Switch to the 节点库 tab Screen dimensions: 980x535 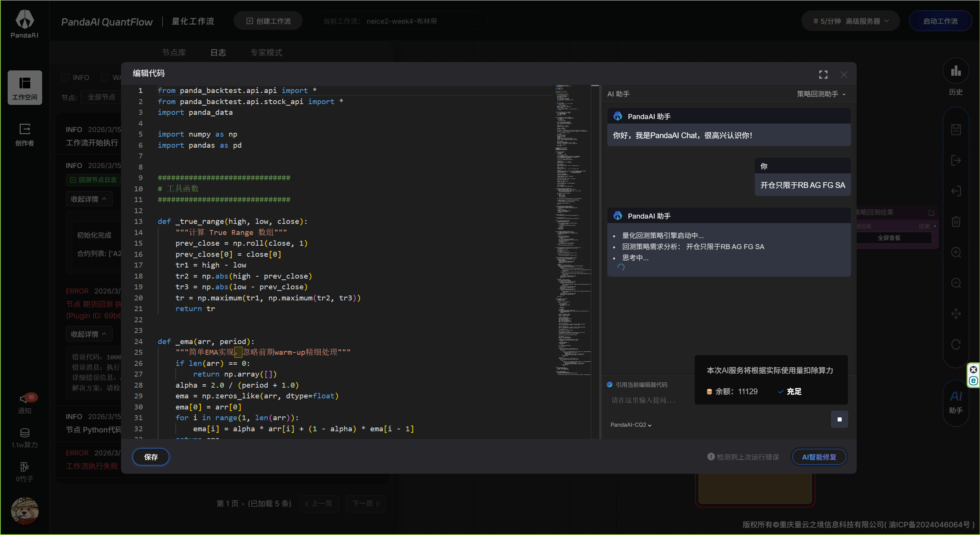click(x=174, y=53)
